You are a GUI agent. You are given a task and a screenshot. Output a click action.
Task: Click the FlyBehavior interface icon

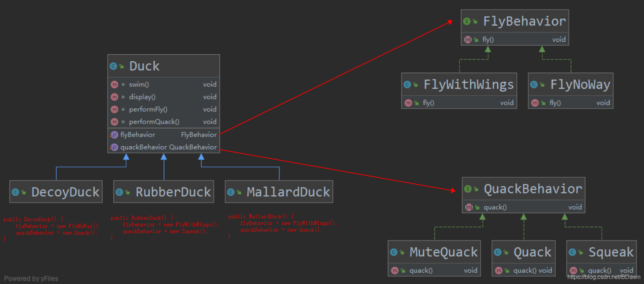point(467,21)
